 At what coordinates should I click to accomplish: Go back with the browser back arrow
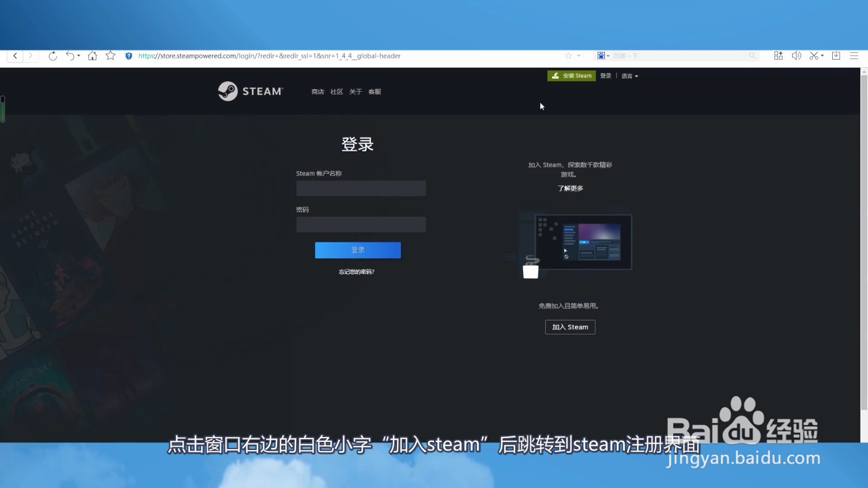(x=15, y=56)
